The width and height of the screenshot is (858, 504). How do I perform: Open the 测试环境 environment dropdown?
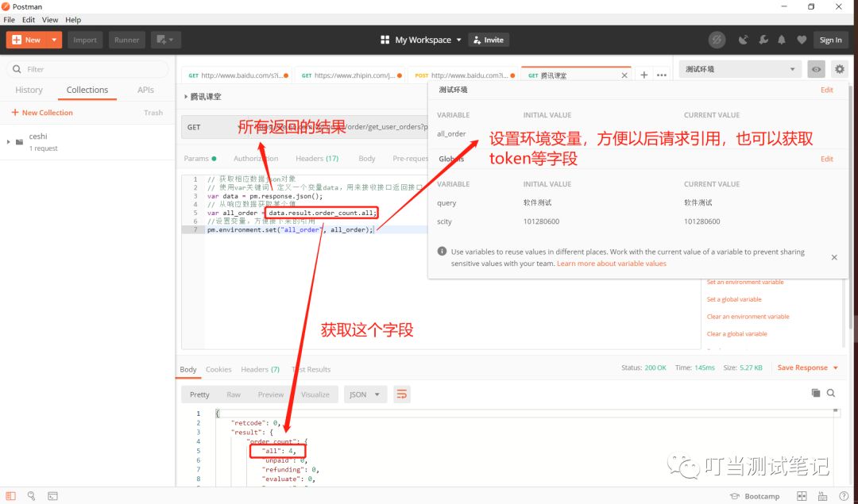(x=740, y=69)
